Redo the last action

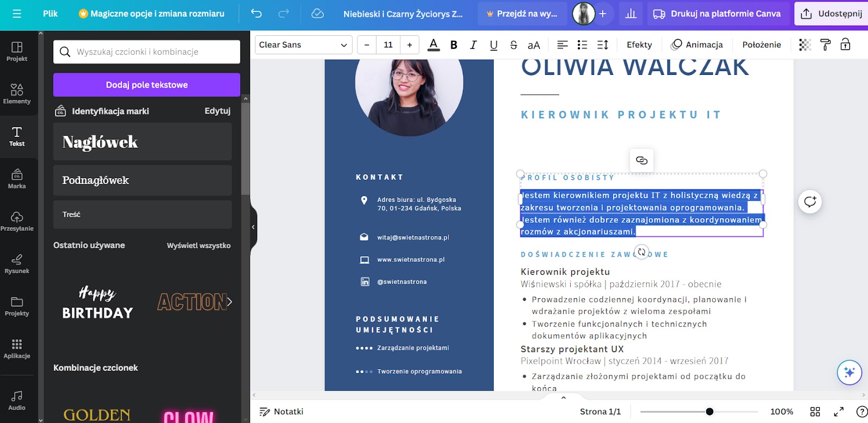(x=284, y=14)
